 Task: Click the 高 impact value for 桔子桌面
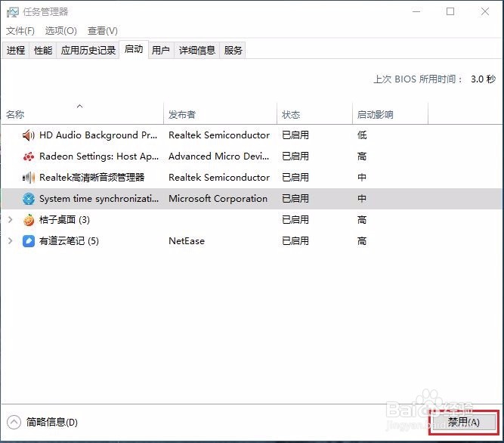tap(362, 220)
